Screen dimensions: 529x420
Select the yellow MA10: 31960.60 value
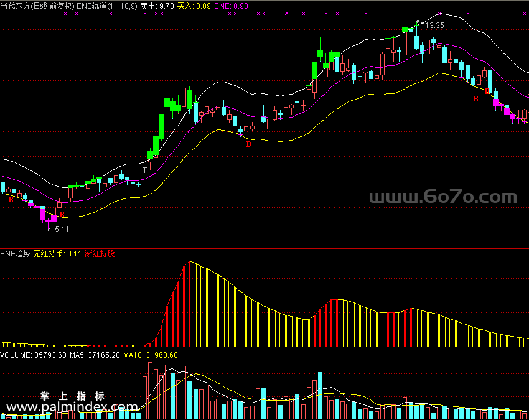point(151,355)
